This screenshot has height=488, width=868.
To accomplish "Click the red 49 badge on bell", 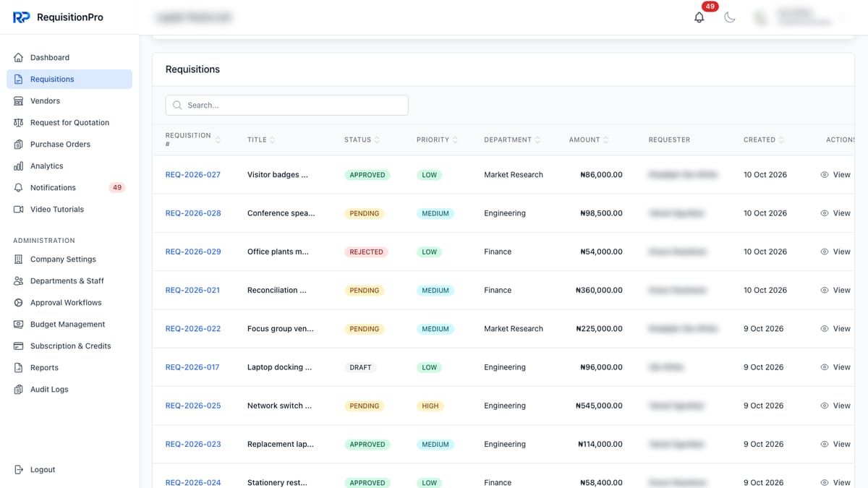I will pos(710,7).
